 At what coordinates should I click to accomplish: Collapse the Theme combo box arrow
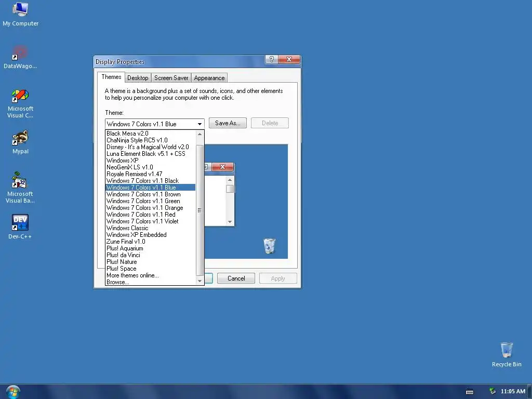[200, 124]
